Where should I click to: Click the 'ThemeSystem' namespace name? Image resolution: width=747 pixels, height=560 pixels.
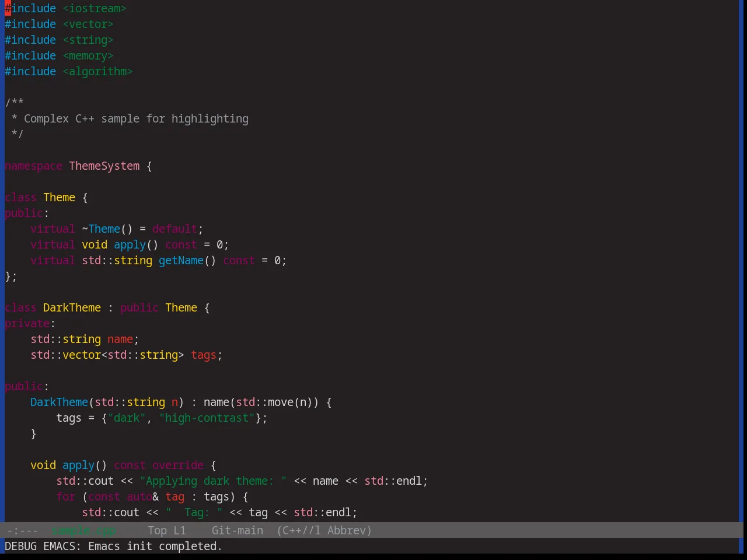coord(104,166)
